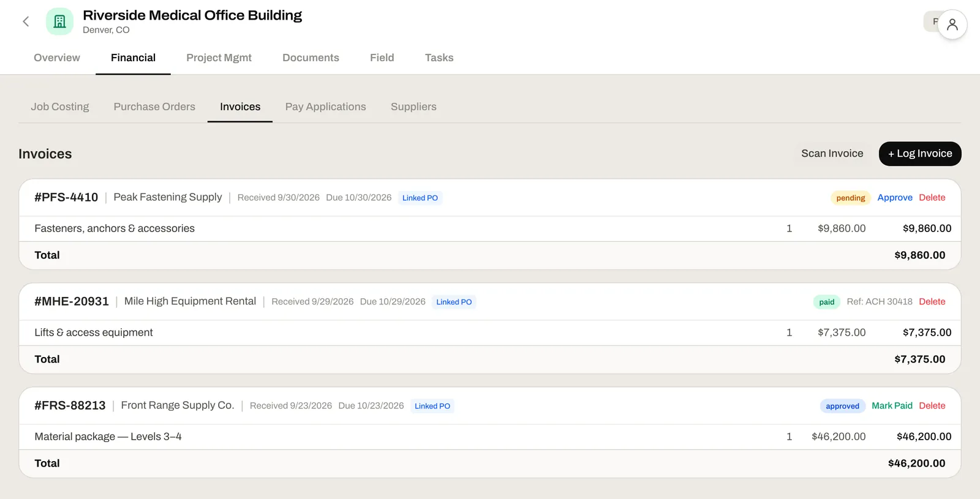The width and height of the screenshot is (980, 499).
Task: Open the Job Costing sub-tab
Action: click(x=60, y=107)
